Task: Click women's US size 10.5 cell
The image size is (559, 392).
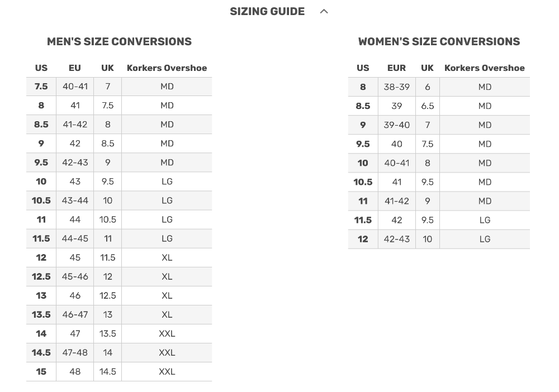Action: [363, 182]
